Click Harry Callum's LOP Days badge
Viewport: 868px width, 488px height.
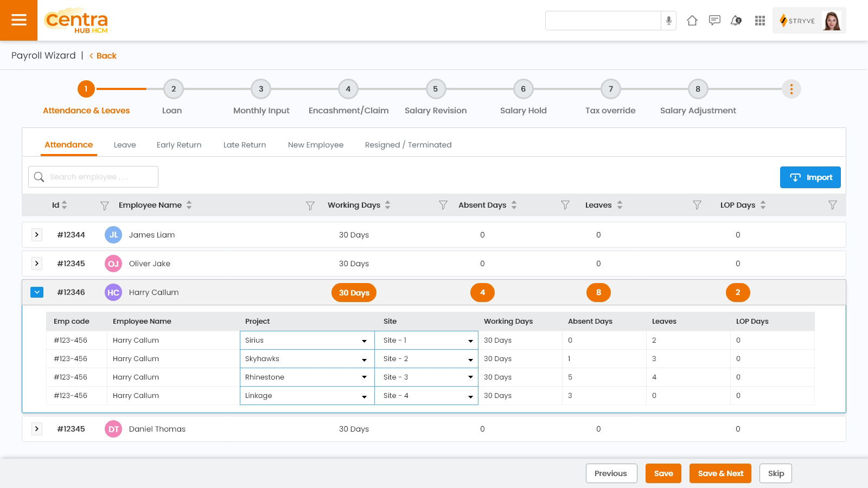[738, 292]
